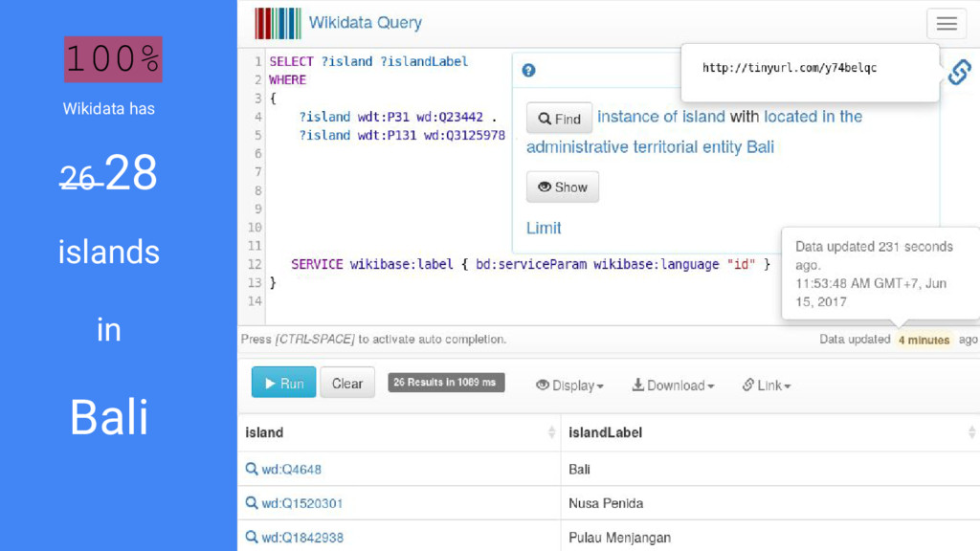Click the Wikidata Query title link

[x=366, y=23]
